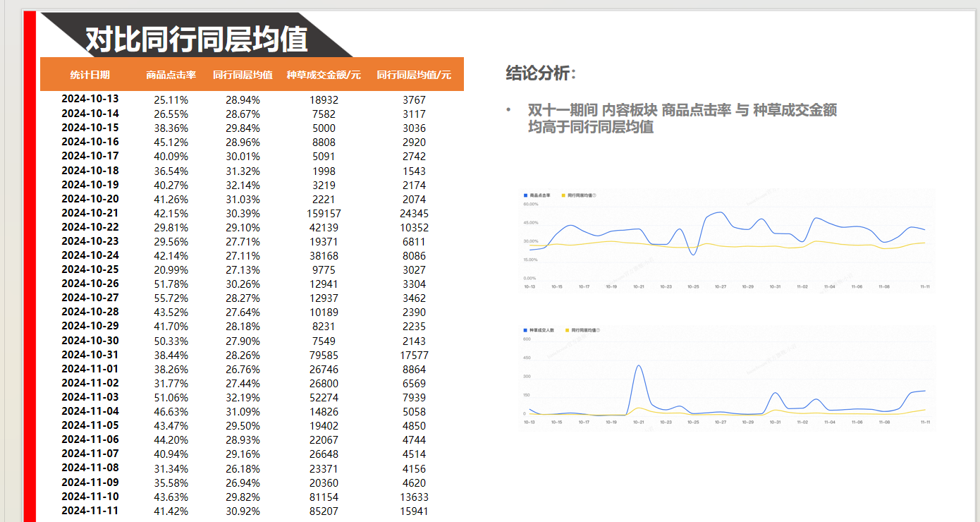
Task: Click the transaction amount 79585
Action: tap(324, 356)
